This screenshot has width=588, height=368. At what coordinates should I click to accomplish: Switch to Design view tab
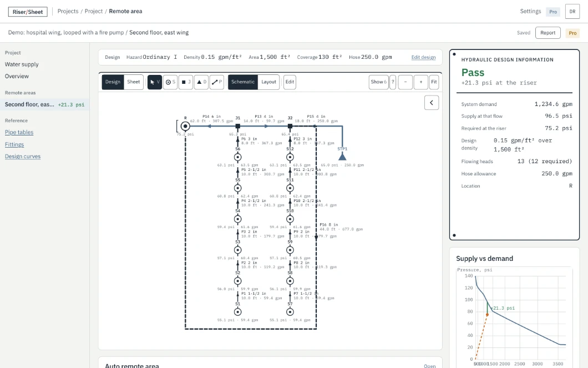click(113, 82)
